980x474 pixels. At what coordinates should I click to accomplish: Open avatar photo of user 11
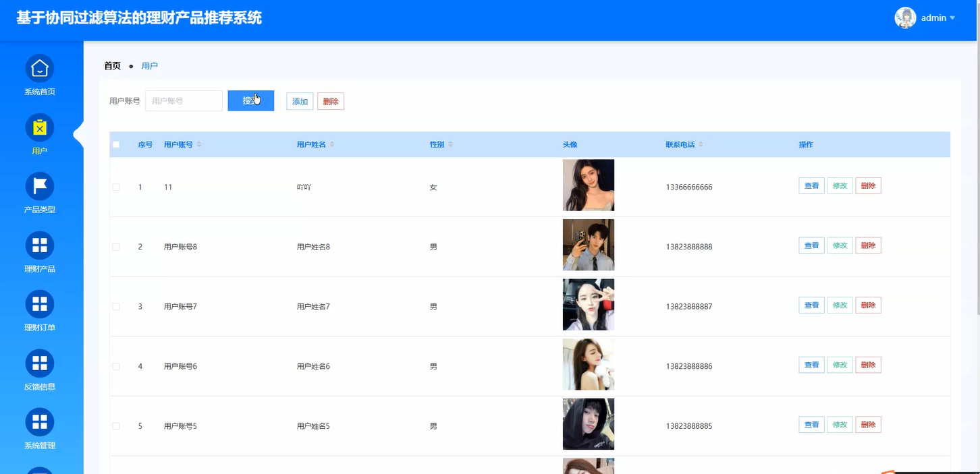[x=589, y=185]
